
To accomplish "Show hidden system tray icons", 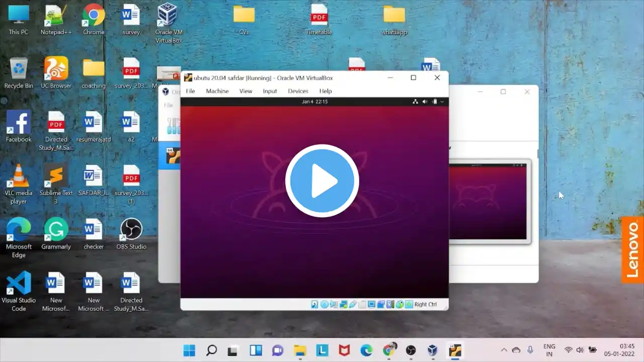I will (x=504, y=350).
